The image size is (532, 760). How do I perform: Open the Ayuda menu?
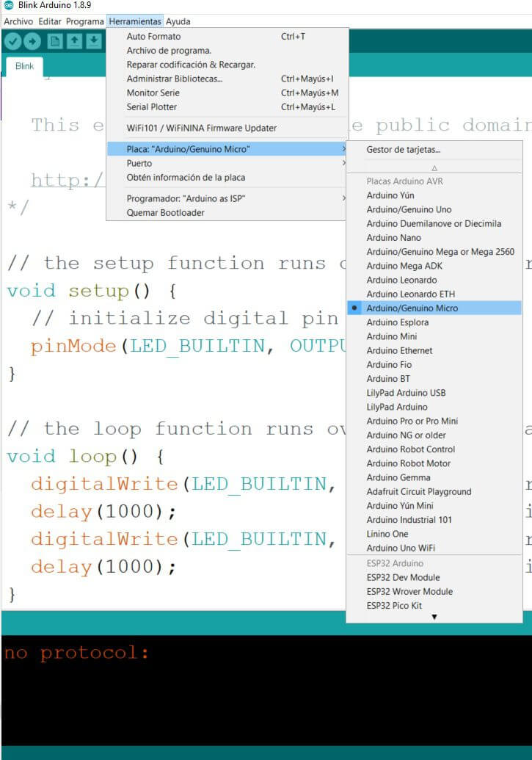pos(178,21)
